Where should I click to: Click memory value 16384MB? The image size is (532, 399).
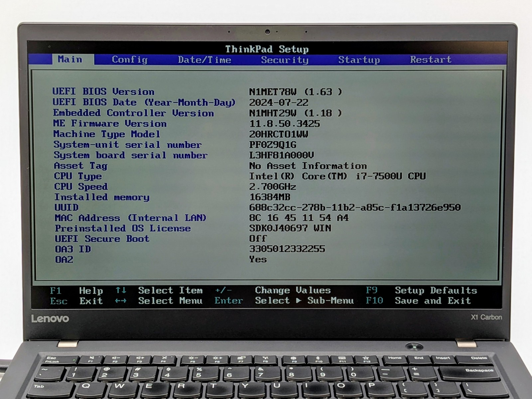270,197
